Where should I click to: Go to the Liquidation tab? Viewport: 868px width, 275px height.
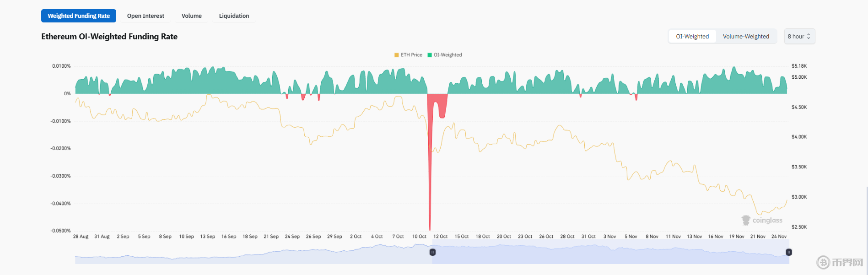click(x=234, y=16)
